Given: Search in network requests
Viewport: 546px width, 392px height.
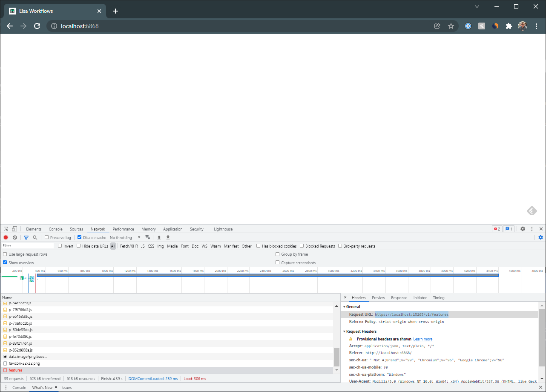Looking at the screenshot, I should 34,237.
